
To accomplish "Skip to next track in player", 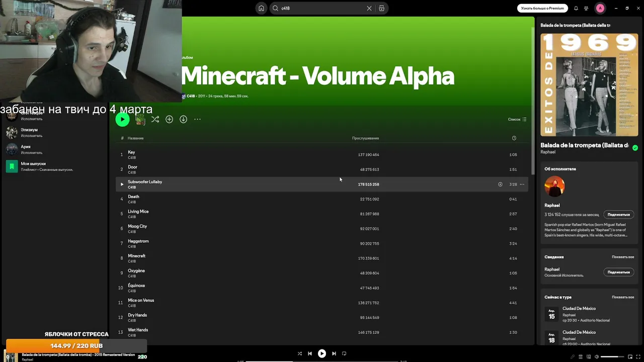I will 334,353.
